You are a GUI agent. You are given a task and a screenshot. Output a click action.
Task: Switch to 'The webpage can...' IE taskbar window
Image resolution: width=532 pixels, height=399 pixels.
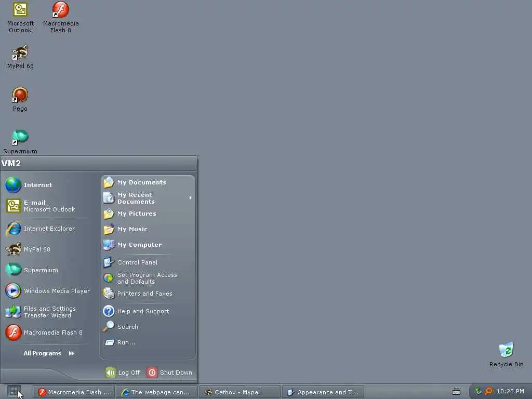tap(157, 392)
